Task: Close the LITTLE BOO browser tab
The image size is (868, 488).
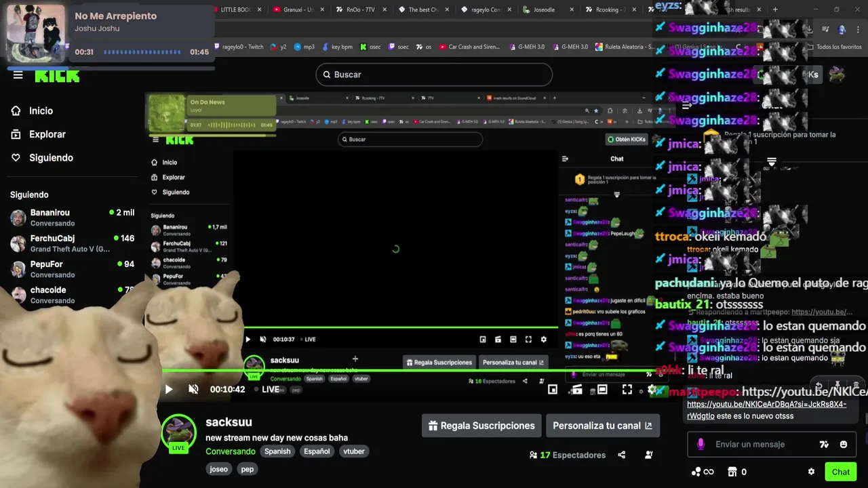Action: click(x=260, y=9)
